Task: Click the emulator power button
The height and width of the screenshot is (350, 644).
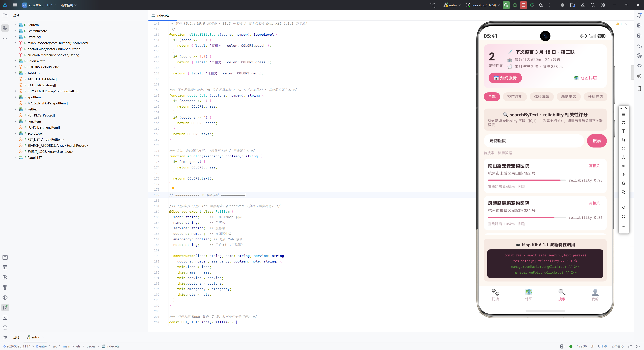Action: tap(624, 122)
